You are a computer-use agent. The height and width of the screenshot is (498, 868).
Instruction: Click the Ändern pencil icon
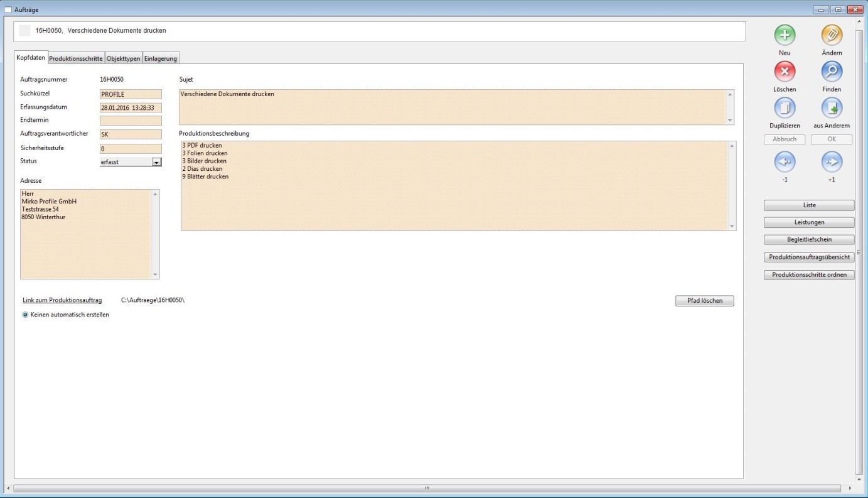(832, 35)
